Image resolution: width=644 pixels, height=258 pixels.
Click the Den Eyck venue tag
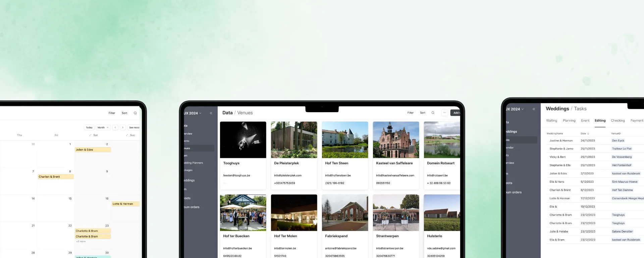click(618, 141)
